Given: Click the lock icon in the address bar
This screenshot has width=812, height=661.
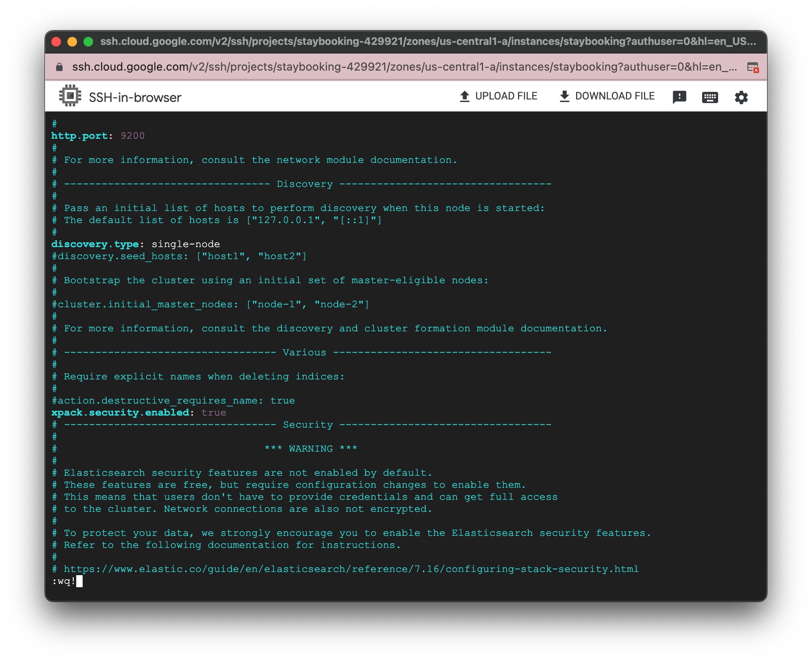Looking at the screenshot, I should 59,67.
